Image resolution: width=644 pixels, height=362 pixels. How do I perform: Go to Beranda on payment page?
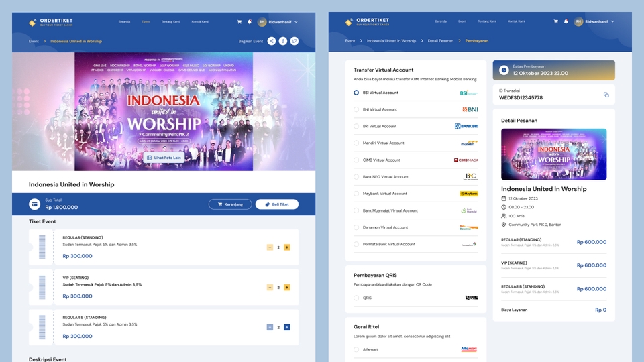click(441, 21)
